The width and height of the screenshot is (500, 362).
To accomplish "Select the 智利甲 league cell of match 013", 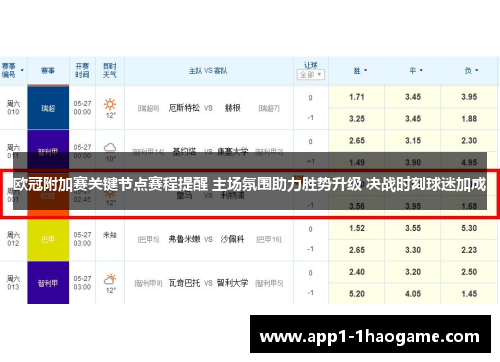I will [48, 283].
